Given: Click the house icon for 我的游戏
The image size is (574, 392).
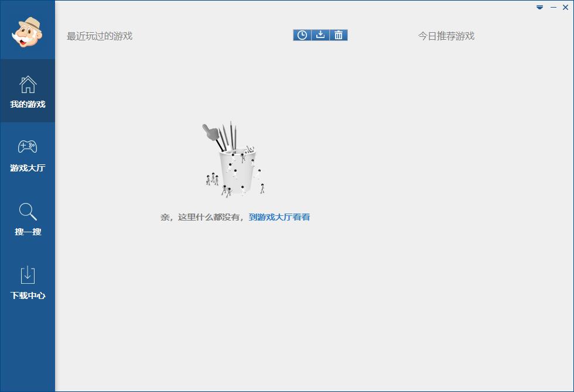Looking at the screenshot, I should pyautogui.click(x=28, y=85).
